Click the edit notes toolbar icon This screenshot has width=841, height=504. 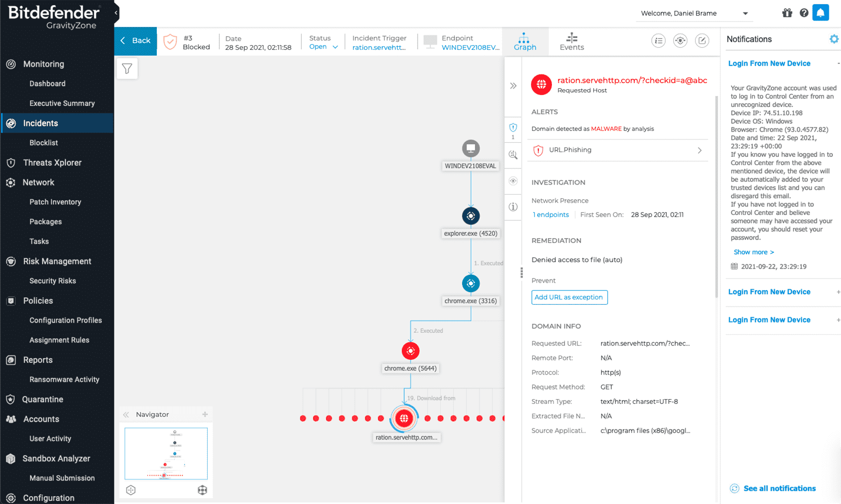pyautogui.click(x=702, y=40)
